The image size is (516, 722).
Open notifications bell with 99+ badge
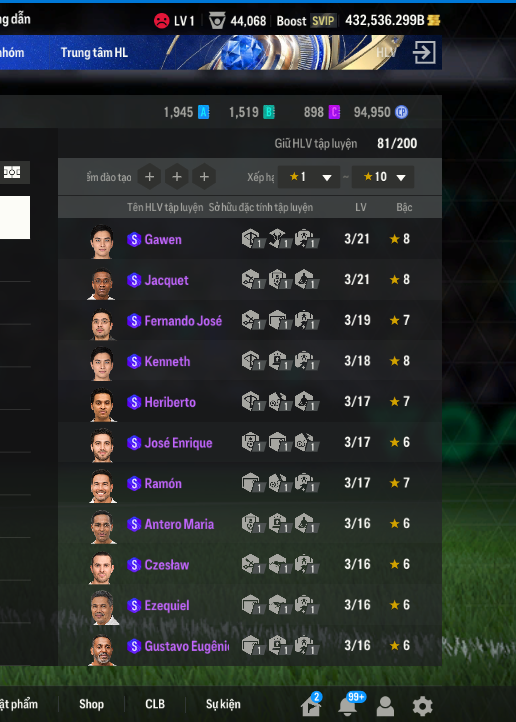coord(350,704)
